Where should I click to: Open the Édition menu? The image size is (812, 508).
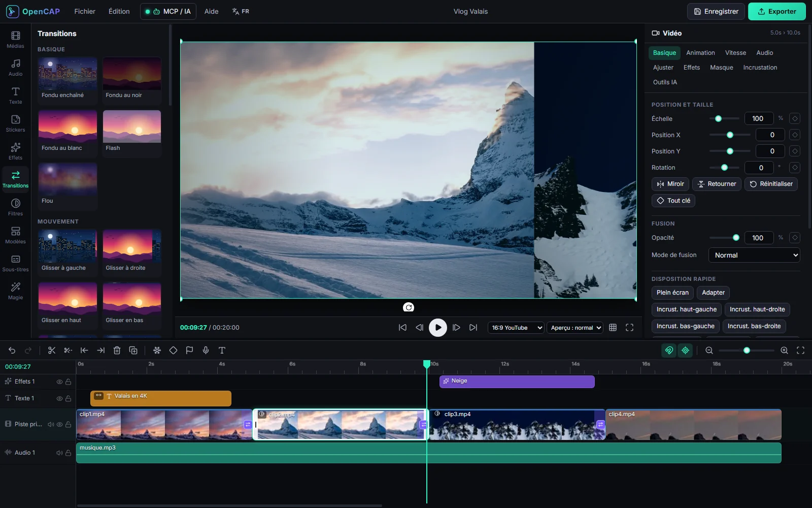coord(119,11)
